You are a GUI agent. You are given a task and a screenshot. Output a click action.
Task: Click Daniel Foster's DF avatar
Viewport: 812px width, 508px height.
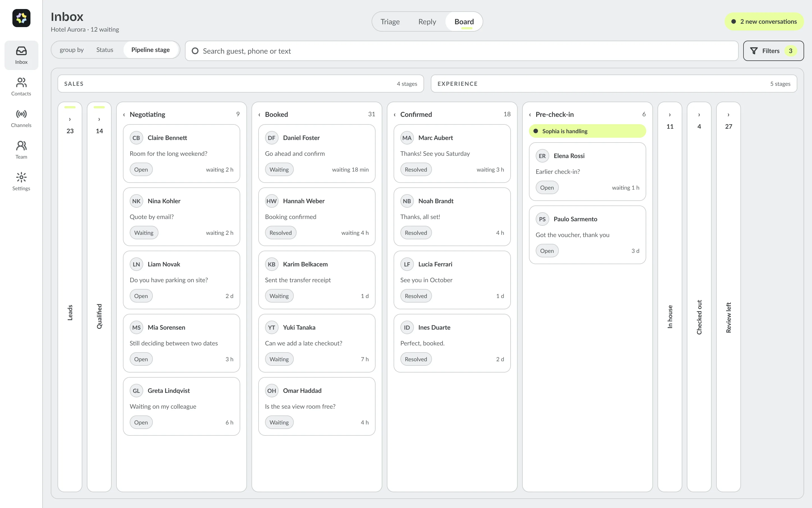272,138
